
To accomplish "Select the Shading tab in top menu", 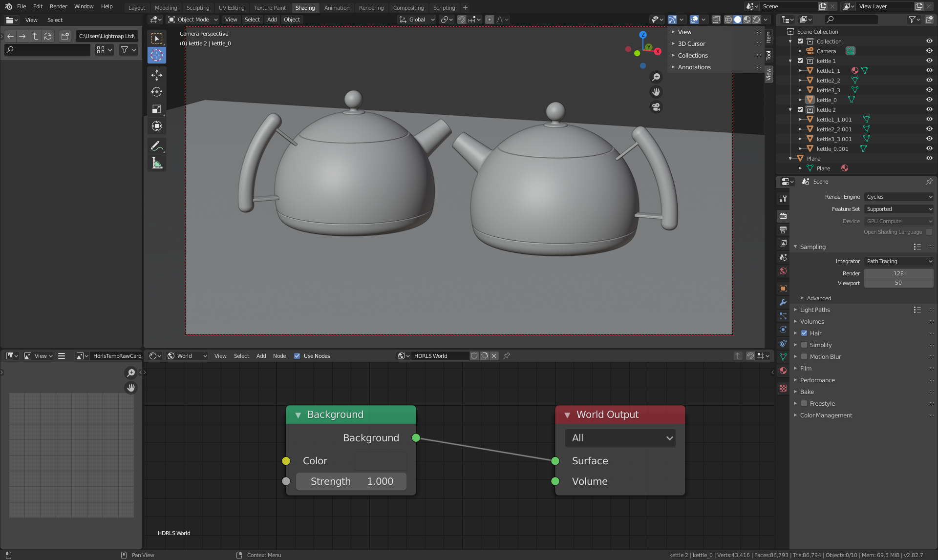I will coord(305,7).
